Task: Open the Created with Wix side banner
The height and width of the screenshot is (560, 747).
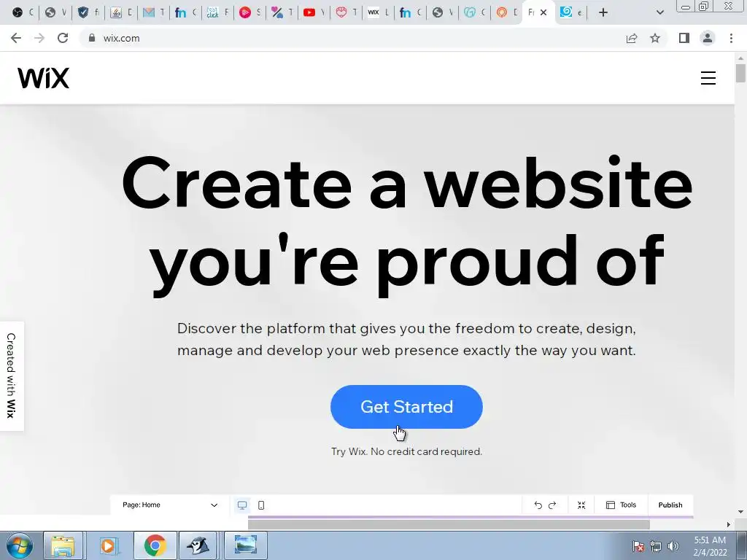Action: (12, 376)
